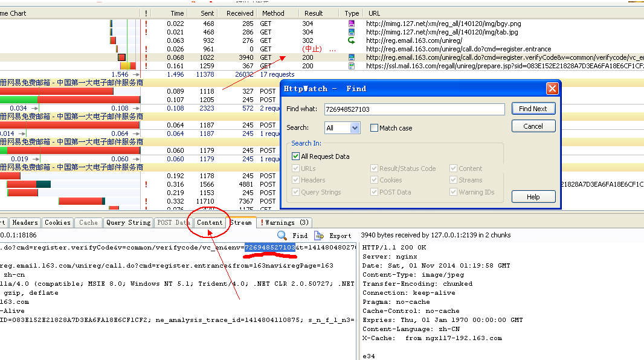Screen dimensions: 644x360
Task: Click the Find magnifier icon in stream panel
Action: click(x=282, y=236)
